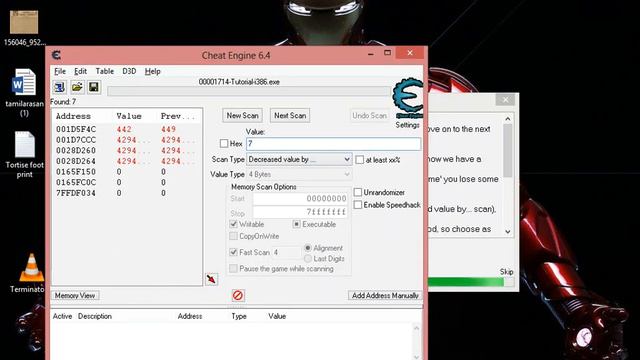Open the D3D menu
The height and width of the screenshot is (360, 640).
(129, 71)
